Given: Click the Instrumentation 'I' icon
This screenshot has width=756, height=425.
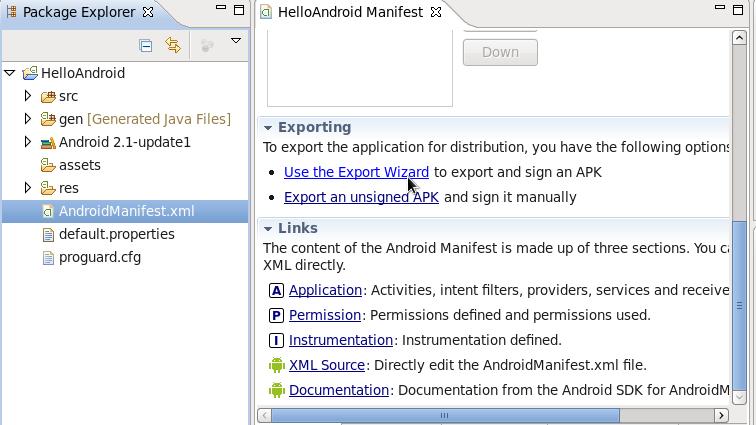Looking at the screenshot, I should 276,341.
